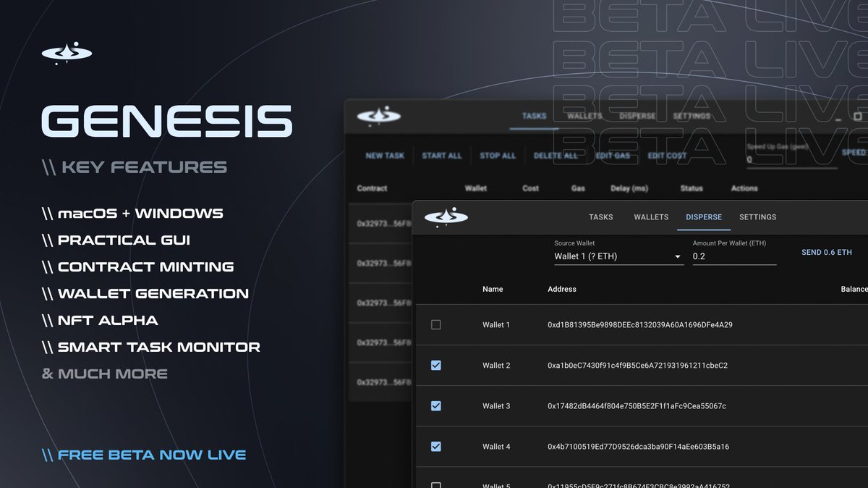
Task: Switch to TASKS tab in front window
Action: 601,217
